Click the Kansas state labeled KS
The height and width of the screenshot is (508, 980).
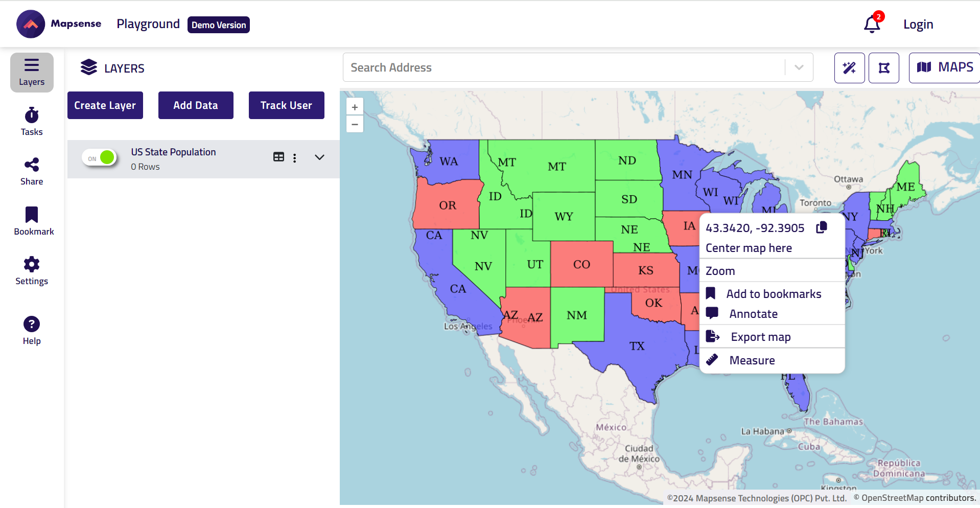coord(646,270)
